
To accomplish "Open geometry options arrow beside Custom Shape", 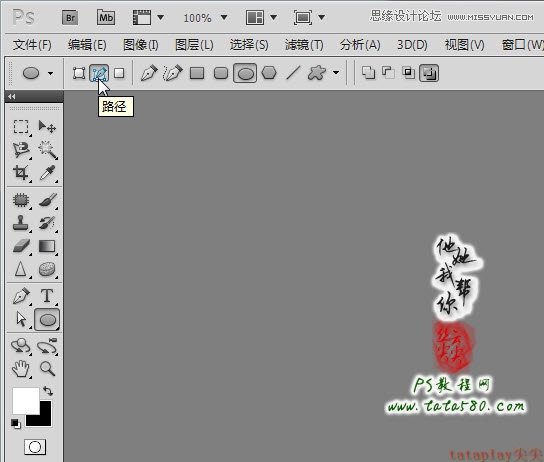I will pos(336,73).
